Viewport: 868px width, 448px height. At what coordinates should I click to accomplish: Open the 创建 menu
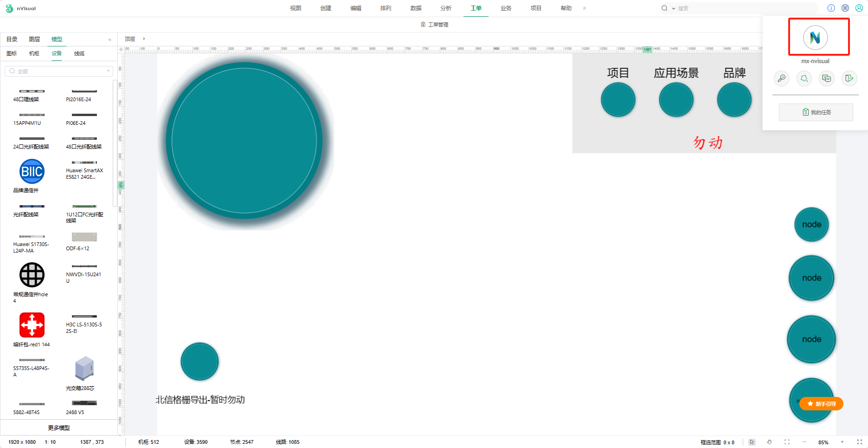[x=326, y=8]
